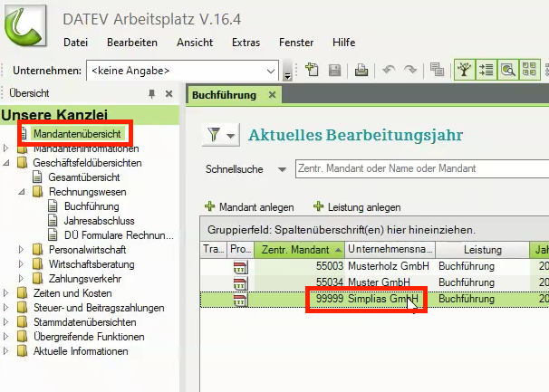The width and height of the screenshot is (549, 392).
Task: Click the DATEV green logo icon
Action: pyautogui.click(x=29, y=27)
